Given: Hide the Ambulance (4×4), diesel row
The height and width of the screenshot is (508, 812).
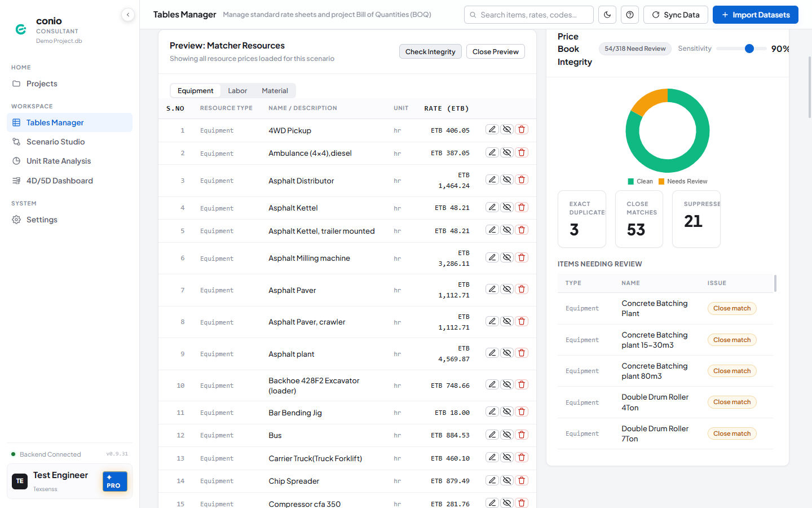Looking at the screenshot, I should point(507,152).
